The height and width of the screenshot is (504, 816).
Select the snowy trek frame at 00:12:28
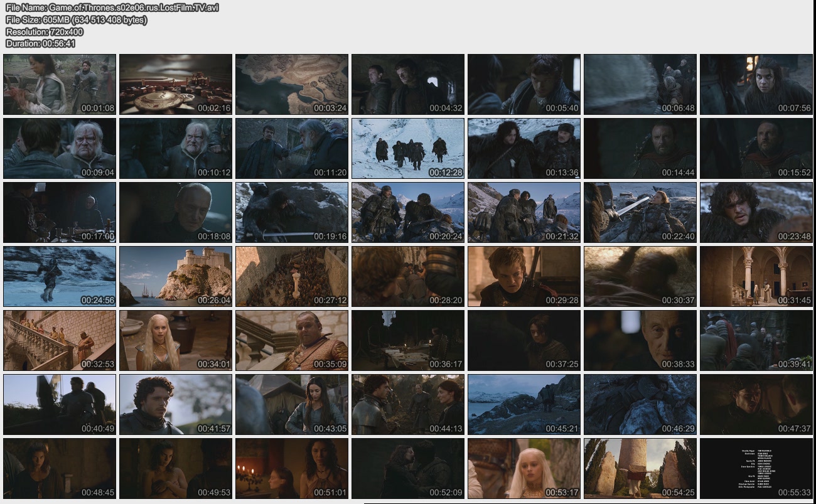tap(408, 149)
